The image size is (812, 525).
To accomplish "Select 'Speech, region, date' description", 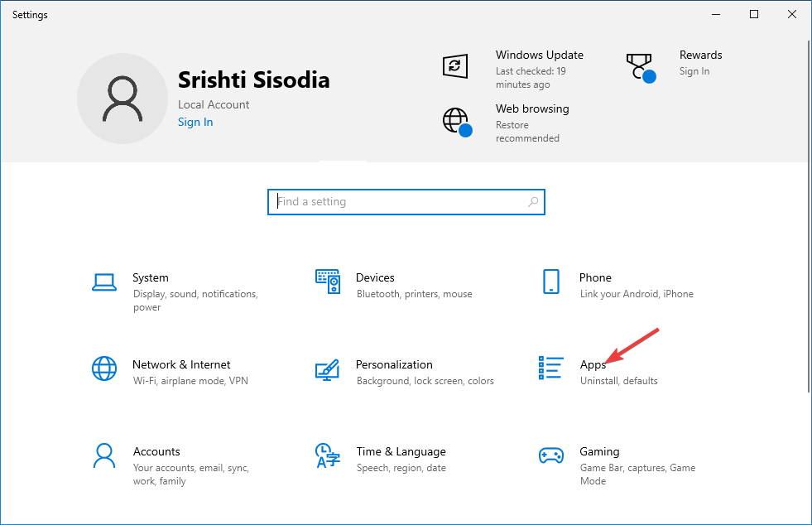I will pos(401,468).
